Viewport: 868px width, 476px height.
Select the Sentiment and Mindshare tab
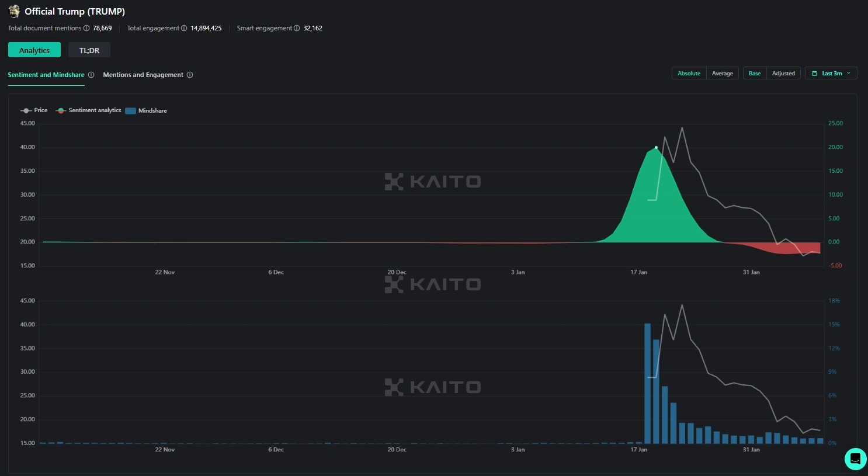[x=46, y=75]
